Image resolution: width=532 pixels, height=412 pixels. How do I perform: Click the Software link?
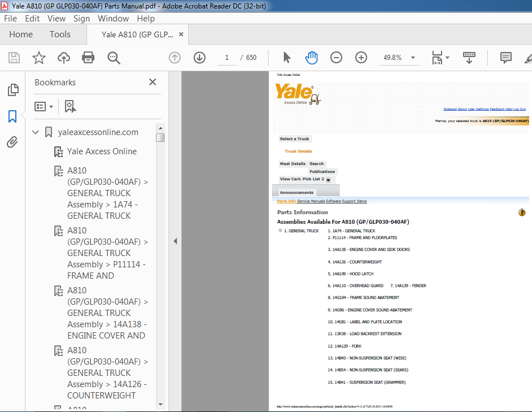[333, 201]
